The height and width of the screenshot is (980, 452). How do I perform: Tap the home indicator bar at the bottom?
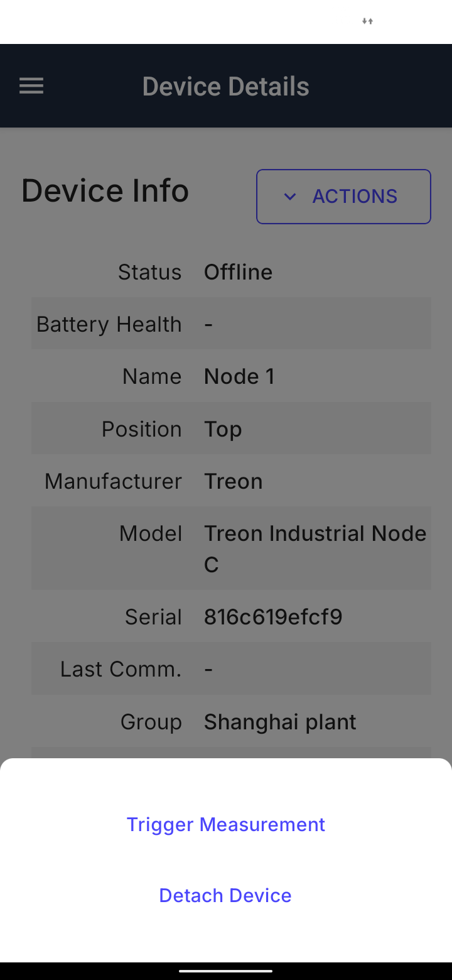(x=226, y=971)
